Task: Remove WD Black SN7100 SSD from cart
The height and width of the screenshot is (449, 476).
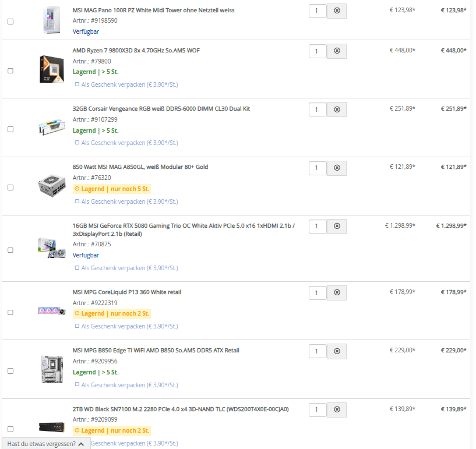Action: tap(337, 410)
